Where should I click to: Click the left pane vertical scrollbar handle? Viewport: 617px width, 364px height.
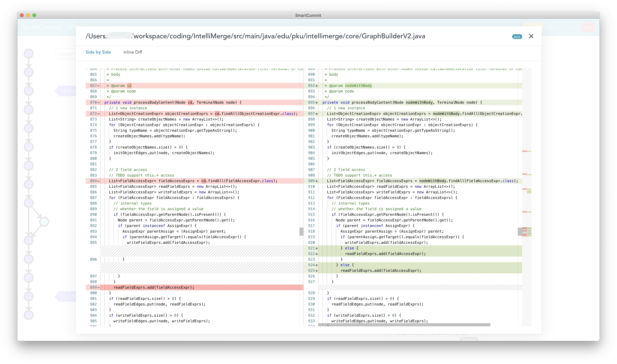coord(301,231)
